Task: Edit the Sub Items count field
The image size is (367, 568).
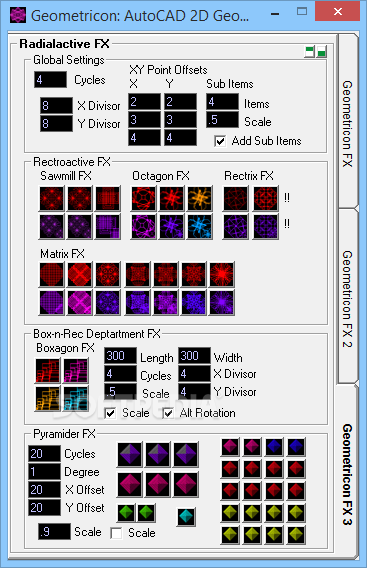Action: [x=222, y=102]
